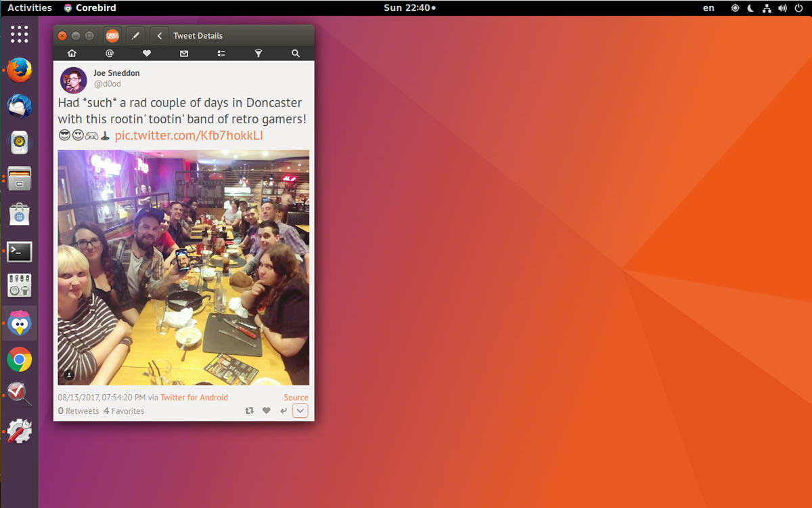Open the Source link
This screenshot has width=812, height=508.
click(x=296, y=398)
